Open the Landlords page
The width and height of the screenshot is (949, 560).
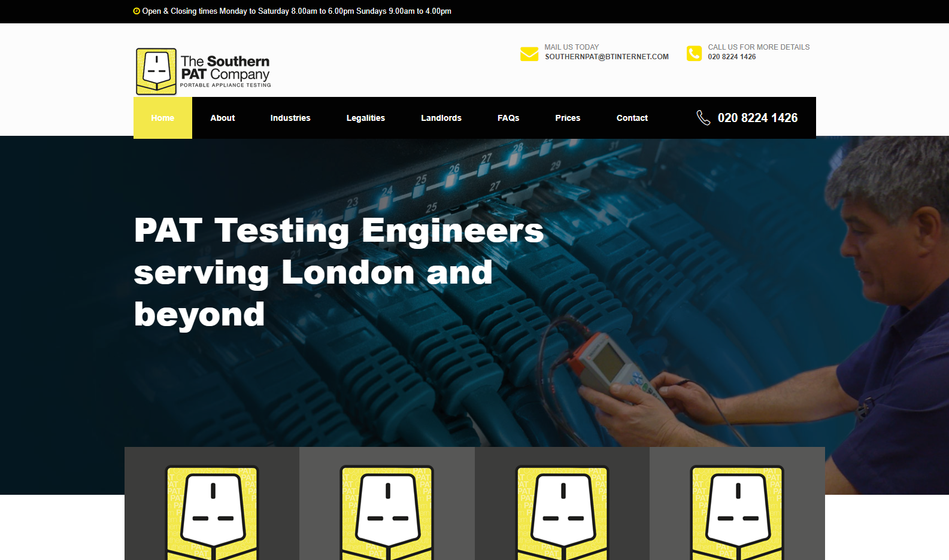click(x=441, y=118)
